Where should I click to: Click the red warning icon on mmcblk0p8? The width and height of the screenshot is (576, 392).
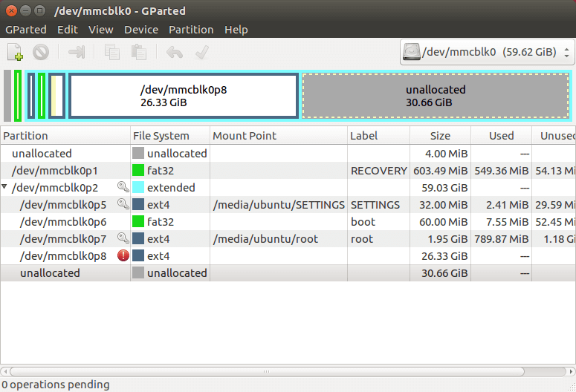coord(123,256)
